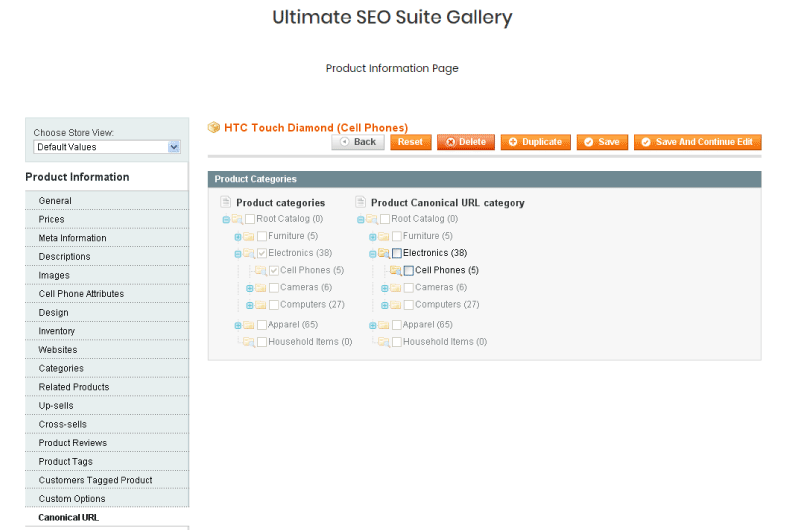The height and width of the screenshot is (530, 800).
Task: Click the document icon beside Product Canonical URL category
Action: 360,202
